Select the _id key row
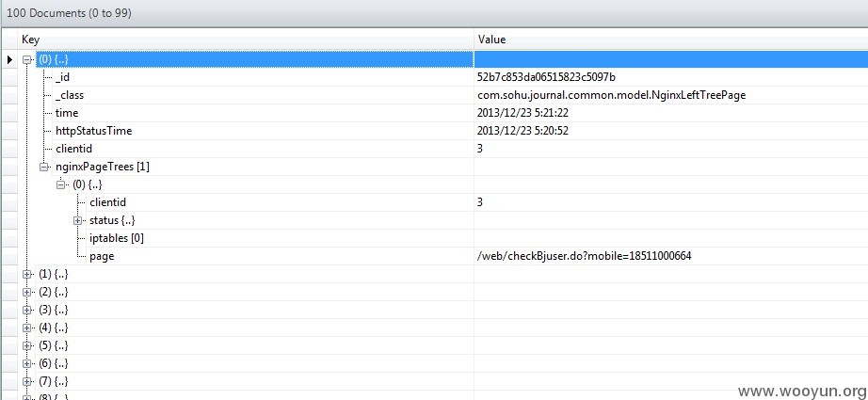868x400 pixels. [62, 77]
